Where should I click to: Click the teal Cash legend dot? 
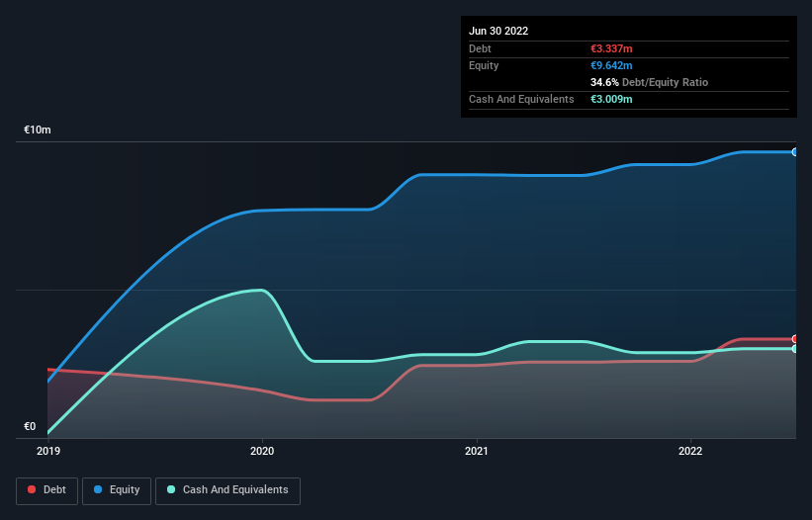171,489
